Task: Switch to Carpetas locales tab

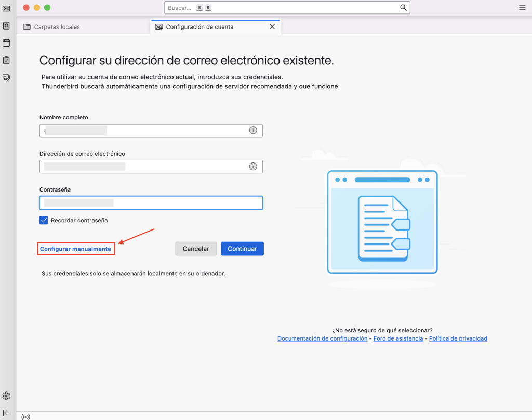Action: coord(83,27)
